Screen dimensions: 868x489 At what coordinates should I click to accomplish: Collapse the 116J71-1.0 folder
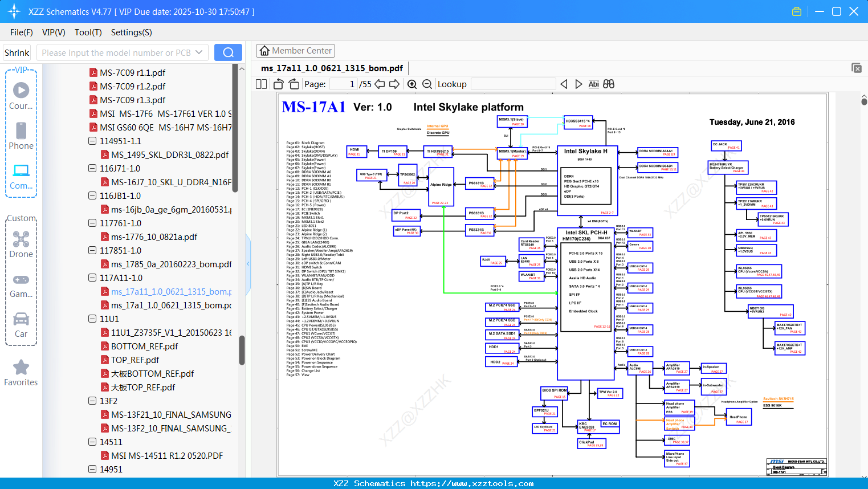pos(92,168)
